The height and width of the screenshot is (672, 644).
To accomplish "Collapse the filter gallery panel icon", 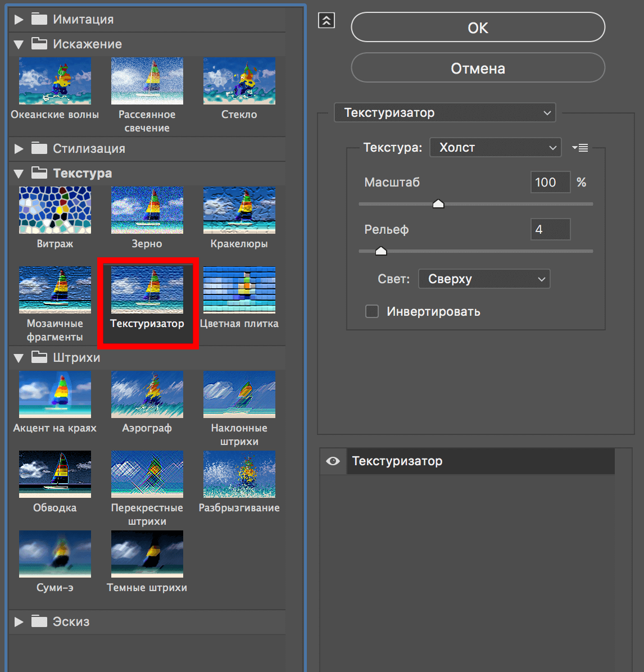I will (x=326, y=21).
